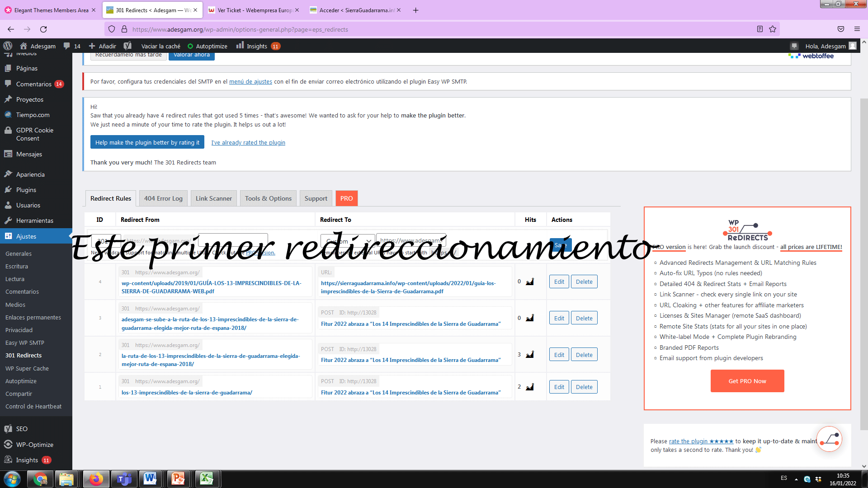Toggle reader view icon in address bar

[760, 29]
